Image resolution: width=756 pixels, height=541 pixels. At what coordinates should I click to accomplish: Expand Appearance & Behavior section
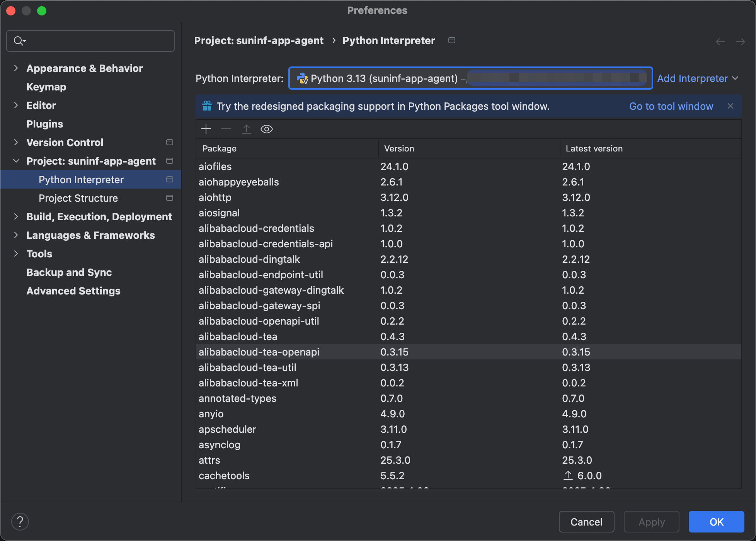point(16,68)
